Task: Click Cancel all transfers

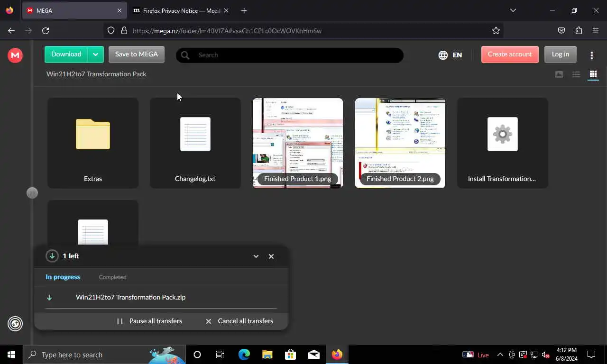Action: click(x=239, y=321)
